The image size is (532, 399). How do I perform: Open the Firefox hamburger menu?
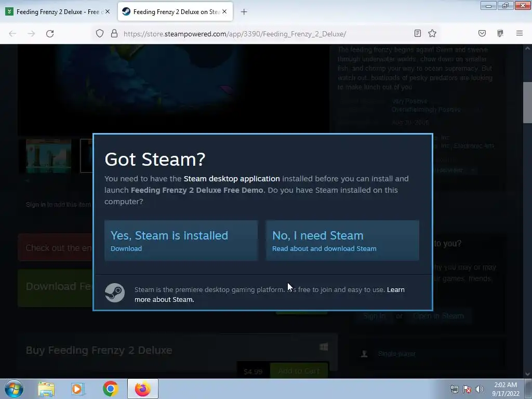click(520, 33)
